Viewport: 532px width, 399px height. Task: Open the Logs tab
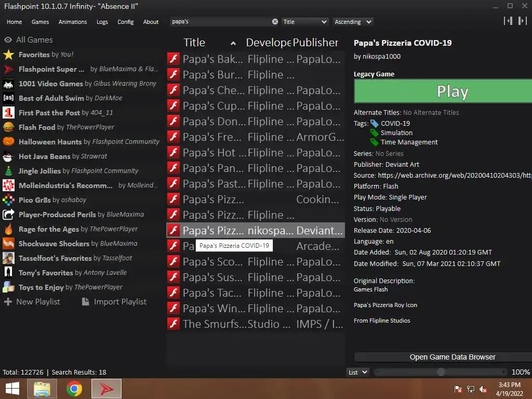coord(102,22)
